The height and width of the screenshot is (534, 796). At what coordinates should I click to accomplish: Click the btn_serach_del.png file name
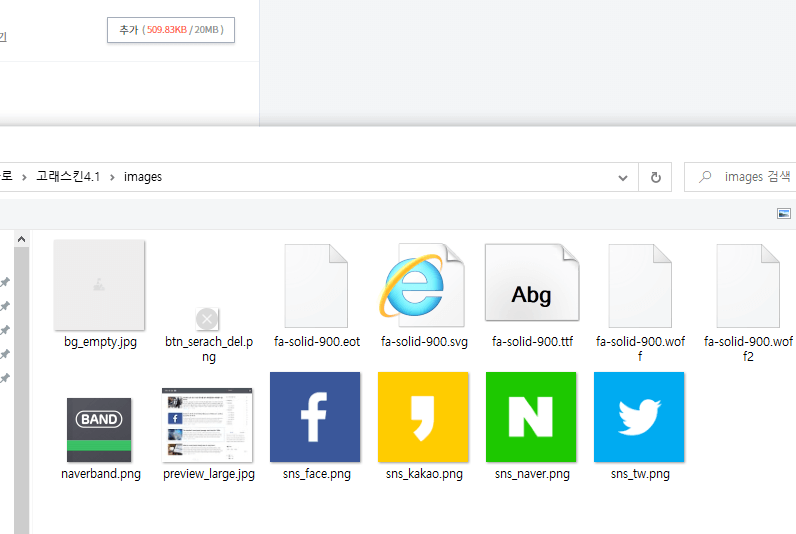point(209,349)
